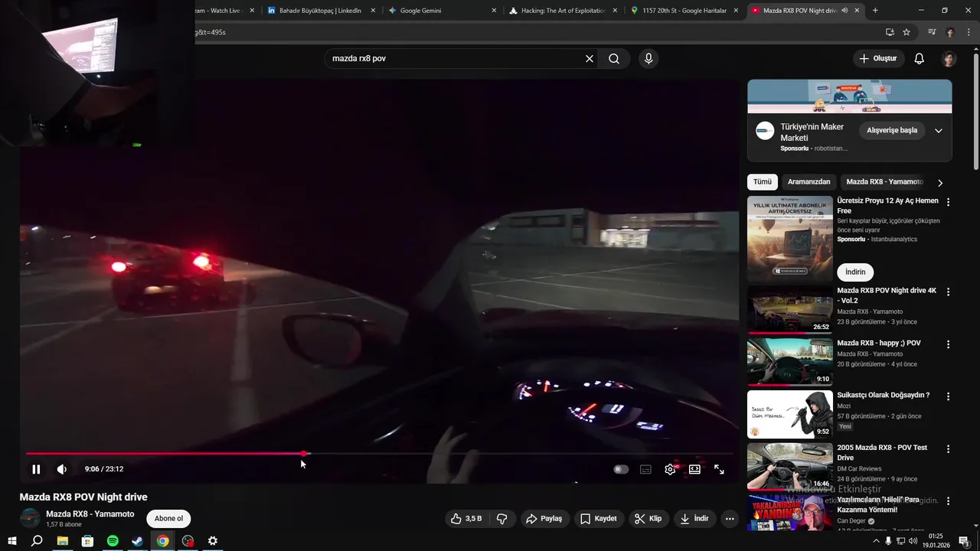Open Steam from the taskbar

point(138,541)
